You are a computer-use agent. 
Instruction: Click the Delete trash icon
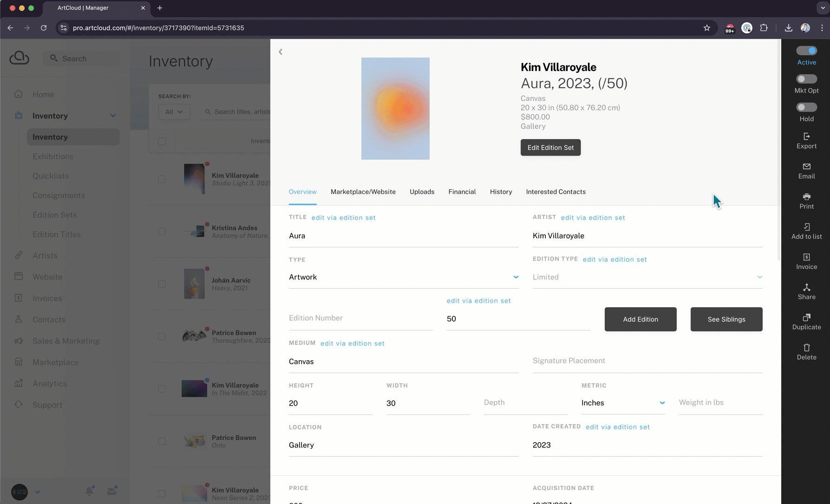[807, 348]
